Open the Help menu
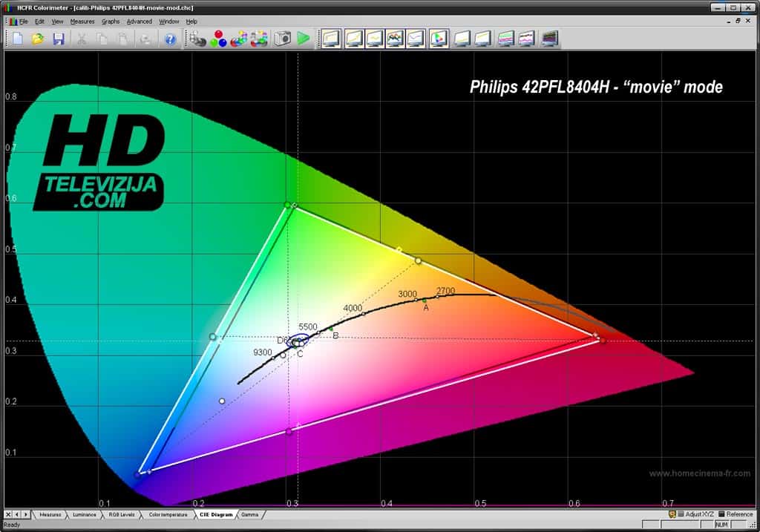This screenshot has width=760, height=532. [x=191, y=22]
